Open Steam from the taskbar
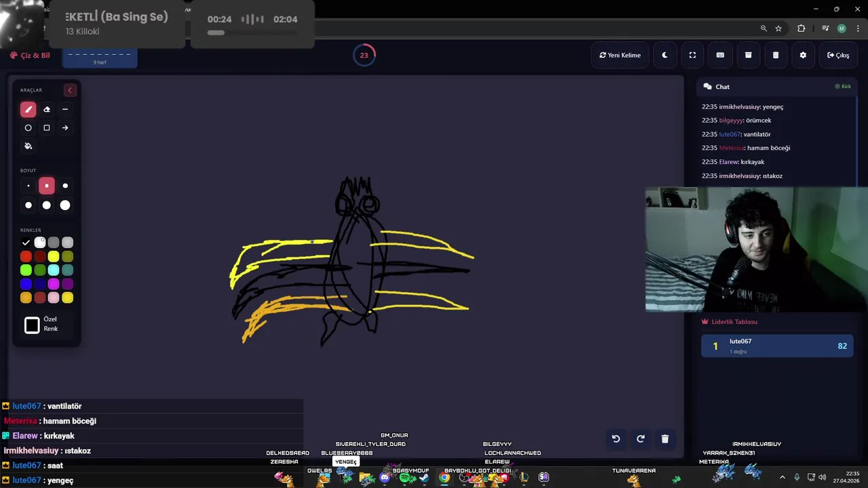This screenshot has width=868, height=488. [424, 477]
